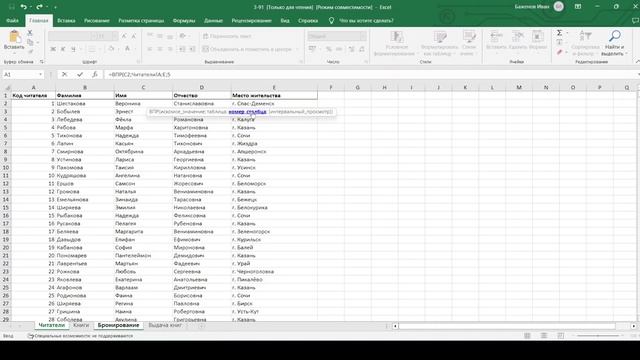640x360 pixels.
Task: Open the Данные ribbon tab
Action: point(213,20)
